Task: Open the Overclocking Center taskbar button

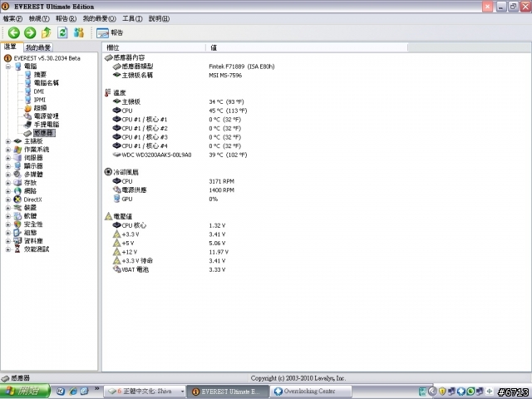Action: [x=310, y=392]
